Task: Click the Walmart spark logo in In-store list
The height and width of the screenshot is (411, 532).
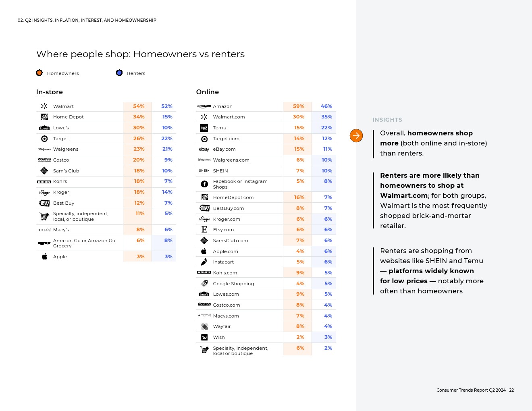Action: [44, 106]
